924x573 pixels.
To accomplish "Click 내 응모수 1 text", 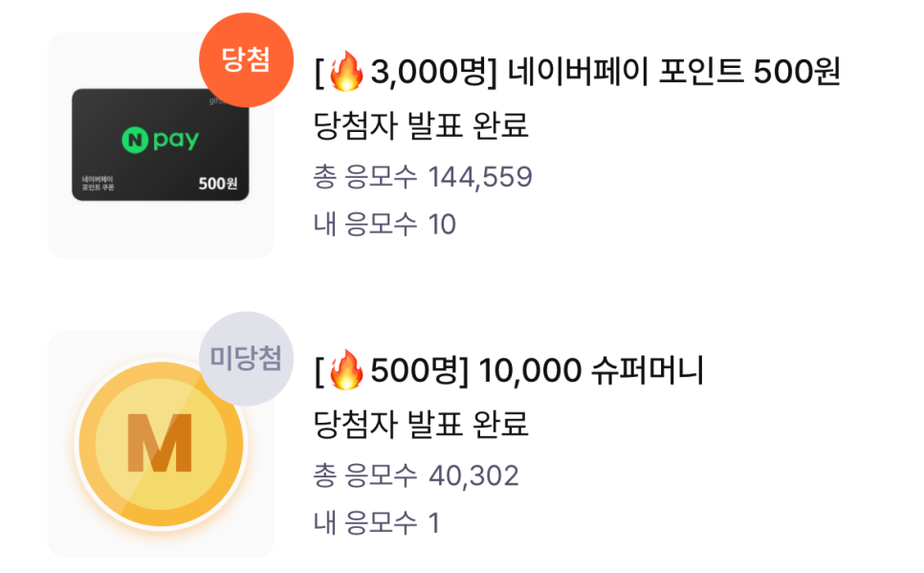I will (377, 523).
